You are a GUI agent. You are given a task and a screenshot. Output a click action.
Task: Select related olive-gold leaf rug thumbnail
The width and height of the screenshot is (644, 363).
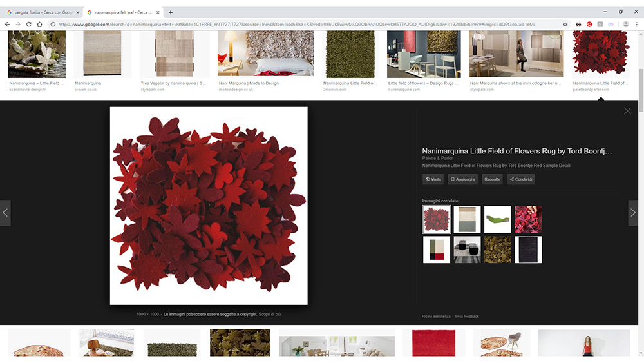tap(498, 250)
